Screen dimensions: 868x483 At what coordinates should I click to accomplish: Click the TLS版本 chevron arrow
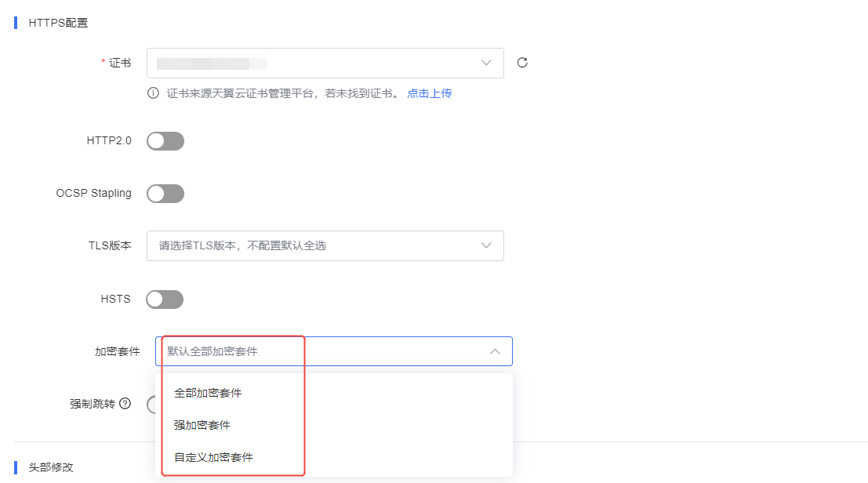(486, 245)
